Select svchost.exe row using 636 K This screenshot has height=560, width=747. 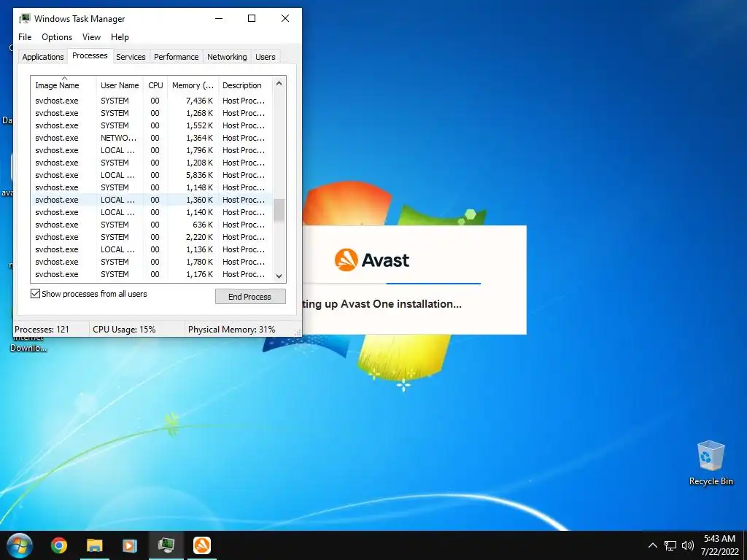click(152, 225)
